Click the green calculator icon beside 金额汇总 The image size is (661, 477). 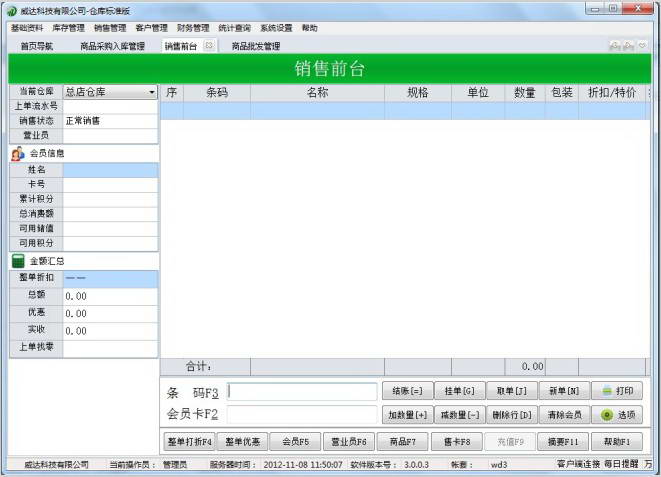coord(18,261)
